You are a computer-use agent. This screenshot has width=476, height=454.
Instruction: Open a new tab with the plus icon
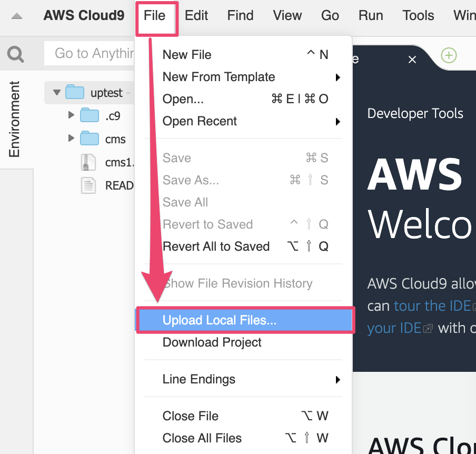(x=449, y=56)
